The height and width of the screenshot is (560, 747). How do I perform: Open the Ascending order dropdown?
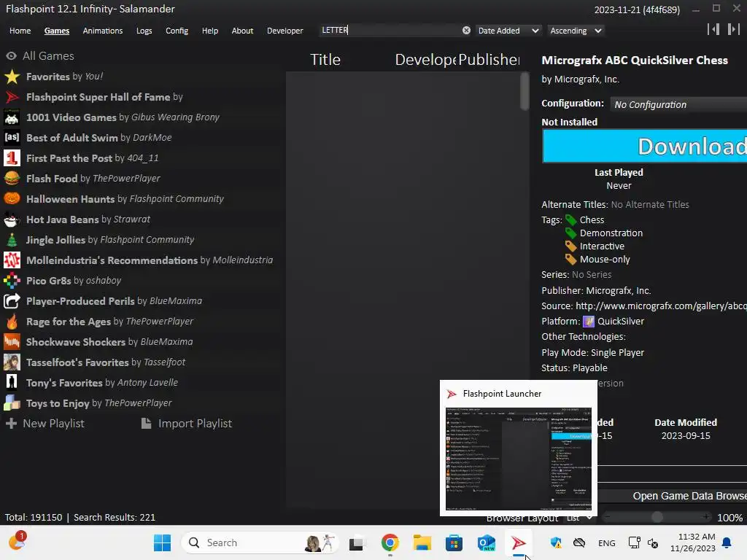(x=576, y=31)
